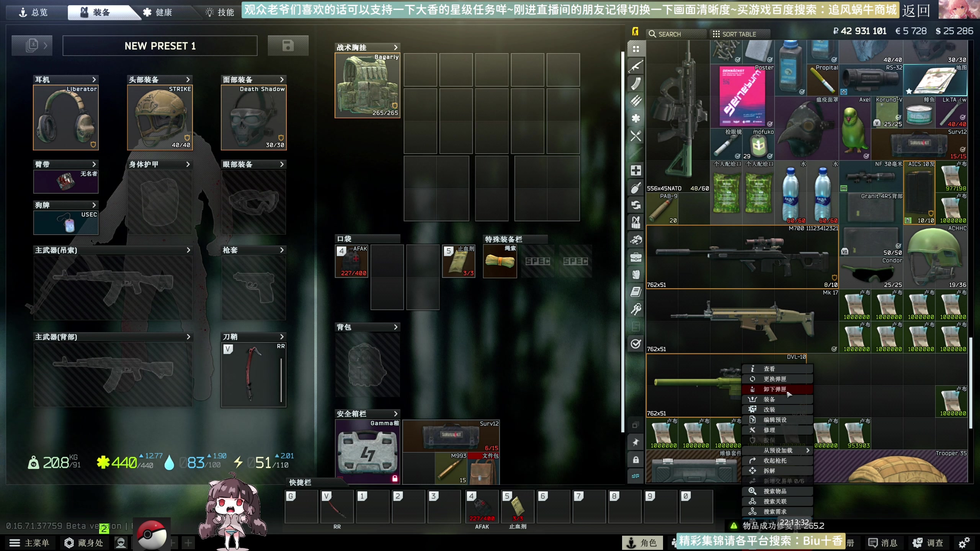Toggle the stash lock button
The height and width of the screenshot is (551, 980).
tap(635, 460)
